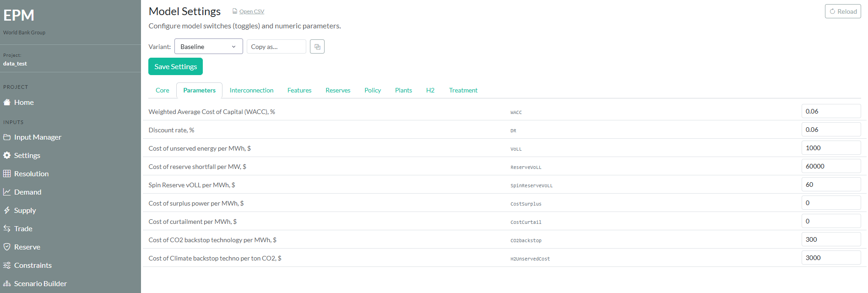Viewport: 868px width, 293px height.
Task: Click the Trade arrows icon
Action: [7, 228]
